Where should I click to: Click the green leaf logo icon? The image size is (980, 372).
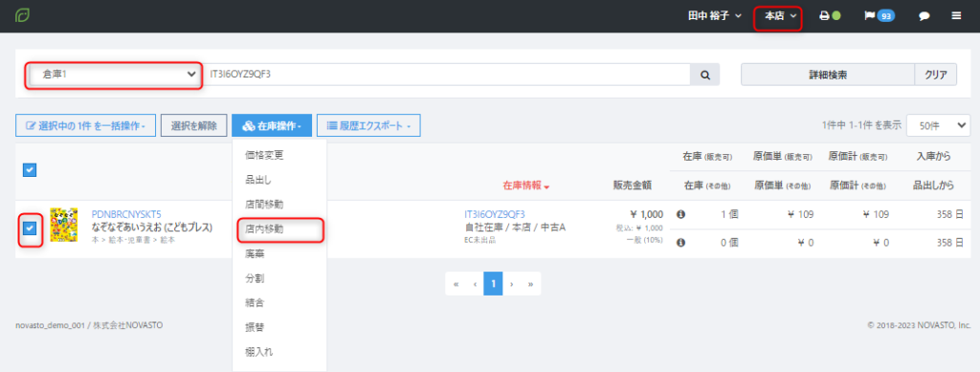tap(23, 15)
